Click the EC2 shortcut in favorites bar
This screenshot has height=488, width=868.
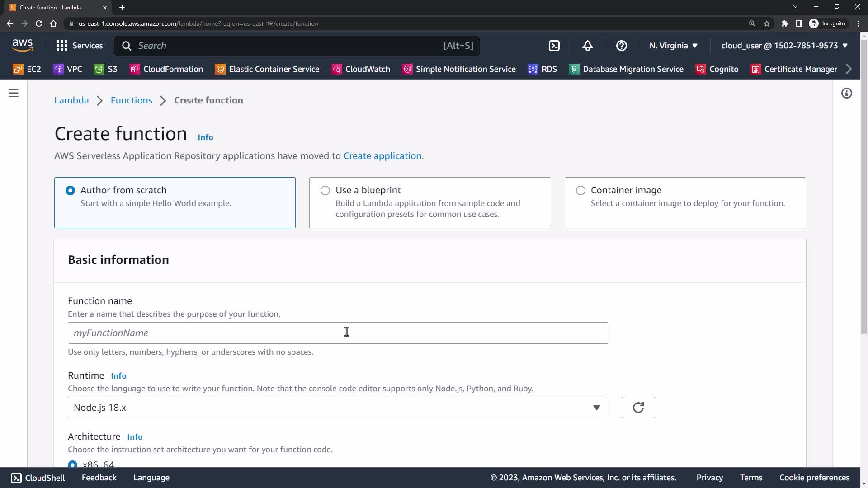27,69
